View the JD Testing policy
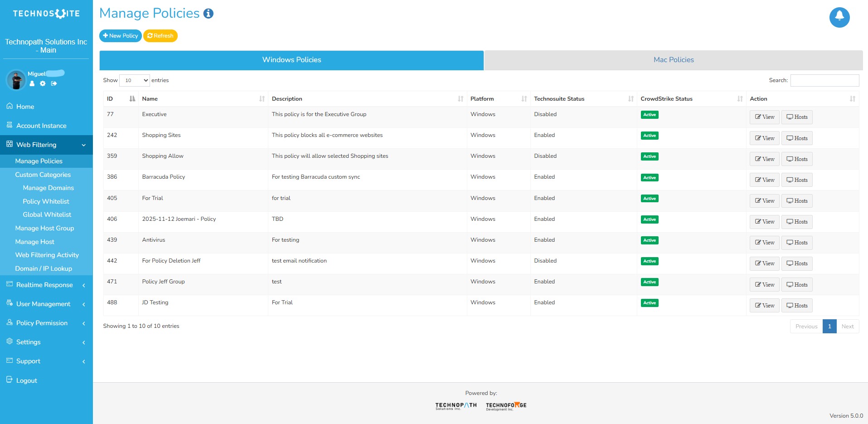This screenshot has height=424, width=868. tap(764, 306)
